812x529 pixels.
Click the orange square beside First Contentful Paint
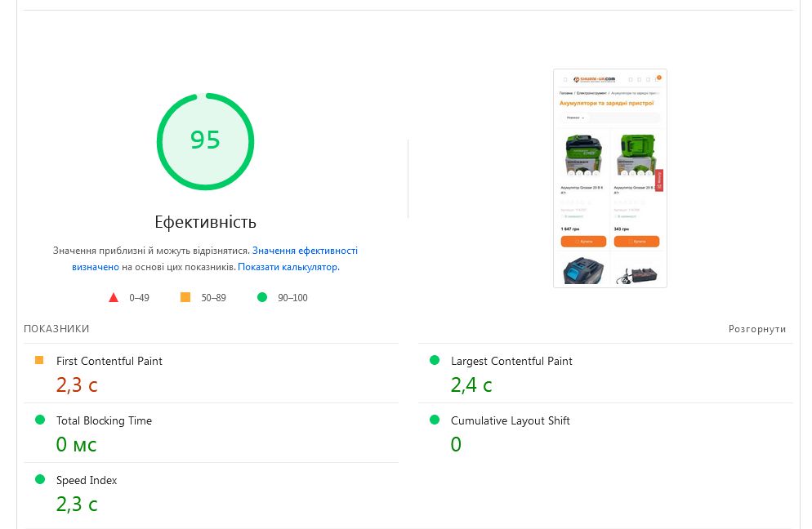[x=39, y=360]
